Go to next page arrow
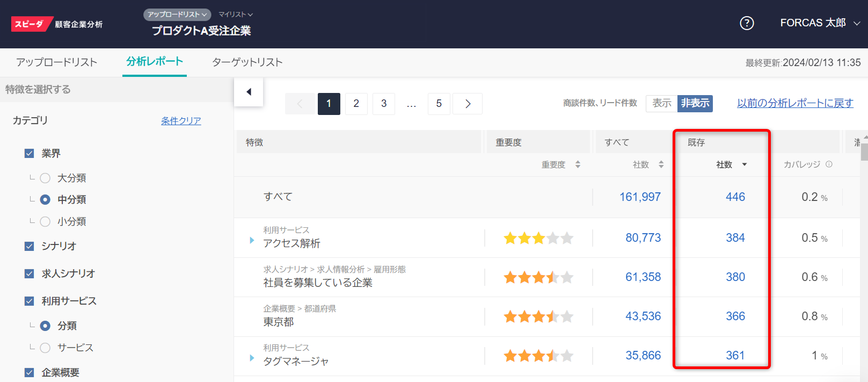The height and width of the screenshot is (382, 868). click(x=468, y=104)
